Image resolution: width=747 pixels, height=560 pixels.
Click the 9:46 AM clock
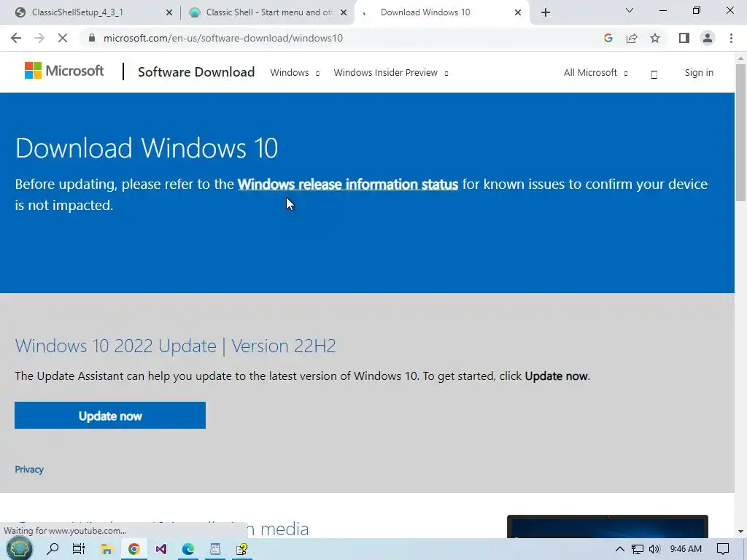tap(686, 549)
